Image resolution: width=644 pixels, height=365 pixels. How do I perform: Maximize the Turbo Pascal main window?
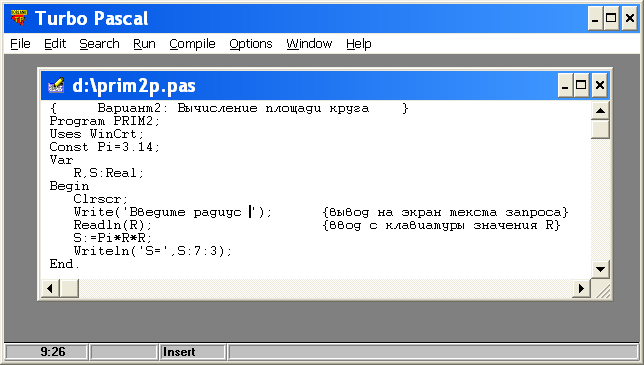[x=611, y=18]
